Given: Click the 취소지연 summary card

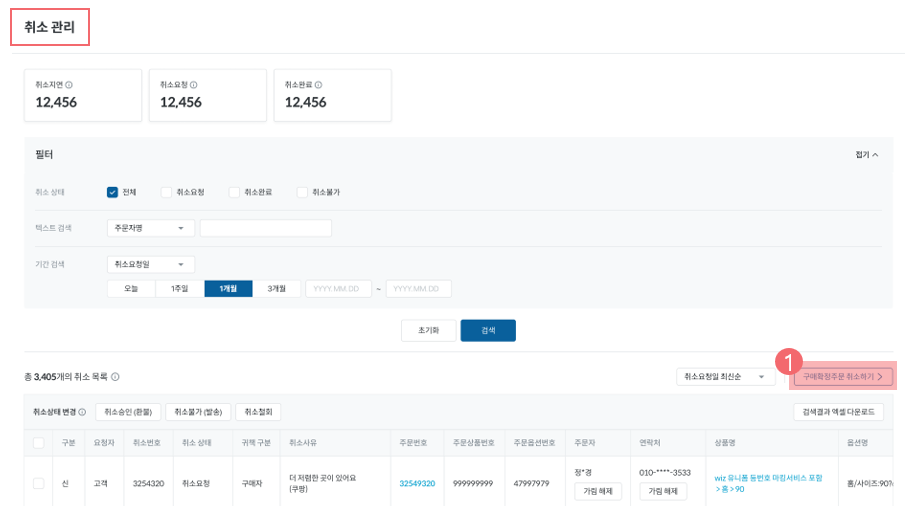Looking at the screenshot, I should [83, 95].
